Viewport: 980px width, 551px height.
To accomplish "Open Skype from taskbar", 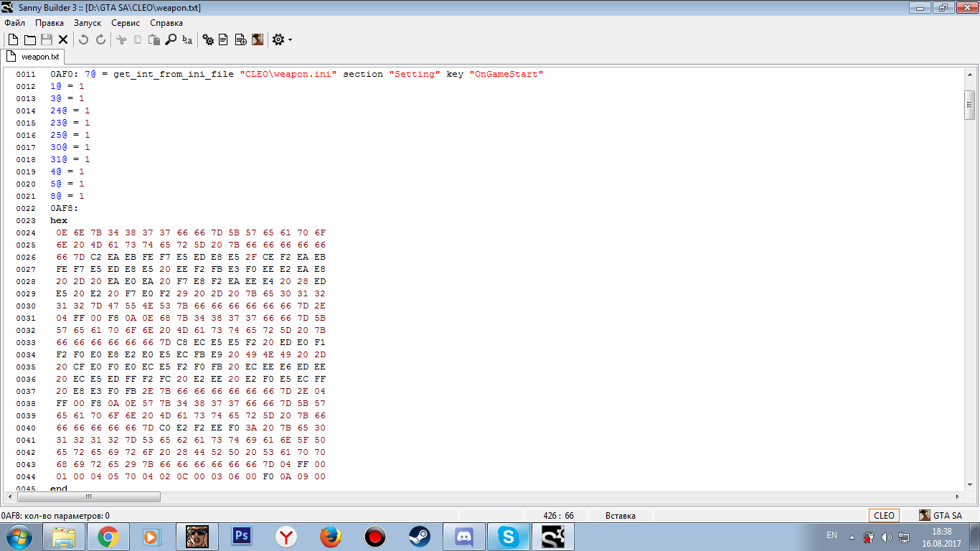I will click(509, 536).
